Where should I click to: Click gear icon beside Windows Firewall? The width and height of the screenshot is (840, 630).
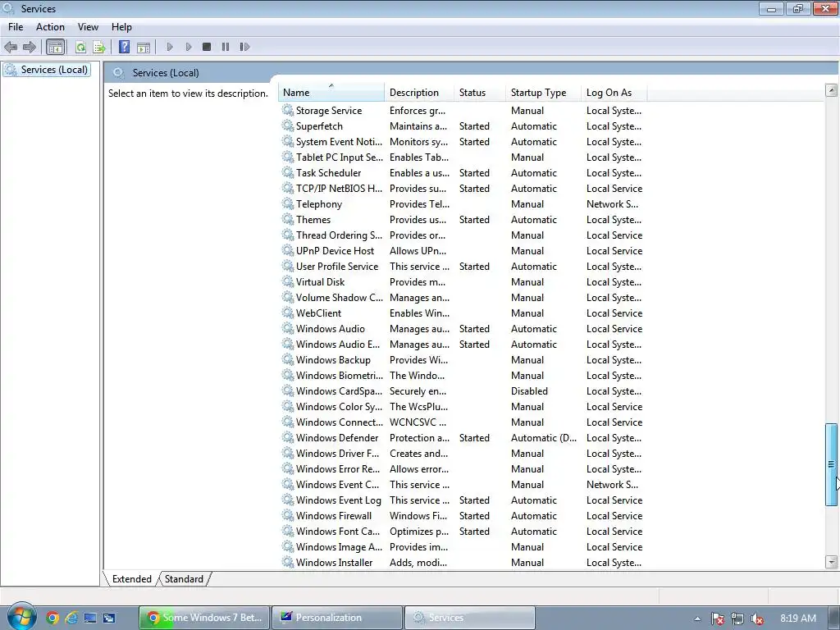(288, 516)
